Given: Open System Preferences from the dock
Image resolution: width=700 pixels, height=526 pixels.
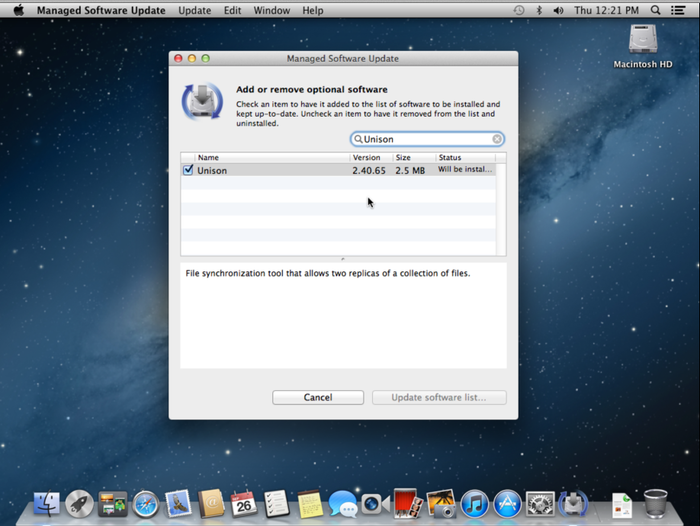Looking at the screenshot, I should (x=541, y=503).
